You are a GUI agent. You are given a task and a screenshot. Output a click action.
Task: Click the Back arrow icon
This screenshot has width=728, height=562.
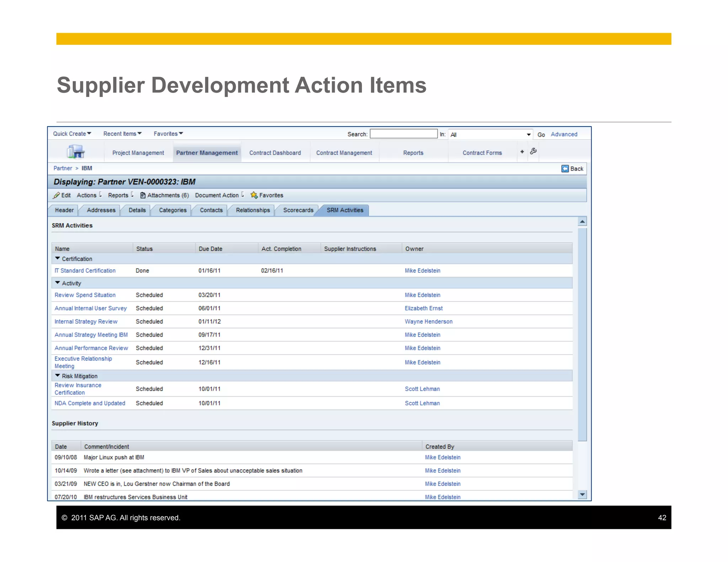565,168
